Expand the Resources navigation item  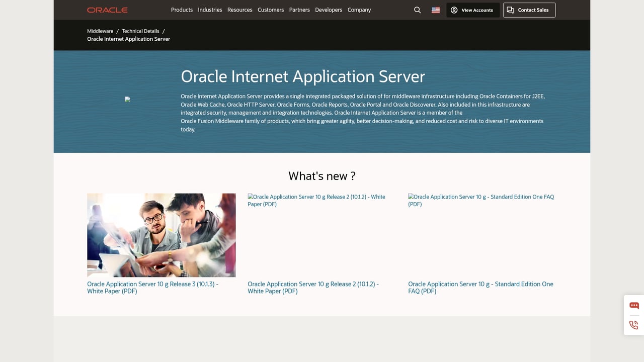(x=240, y=10)
